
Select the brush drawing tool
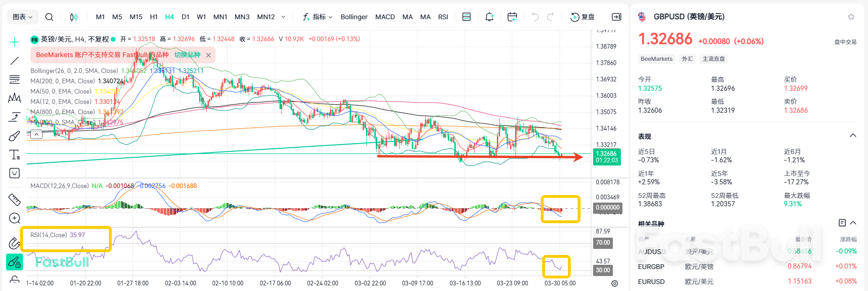pyautogui.click(x=14, y=136)
